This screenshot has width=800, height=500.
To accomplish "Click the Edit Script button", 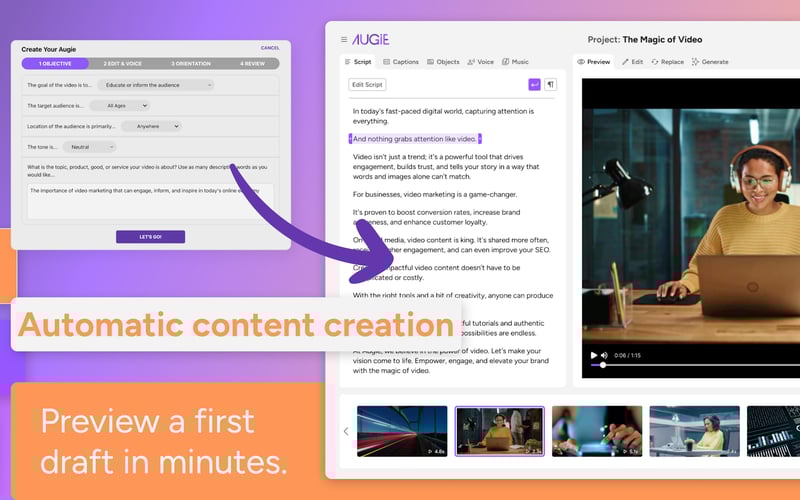I will 367,85.
